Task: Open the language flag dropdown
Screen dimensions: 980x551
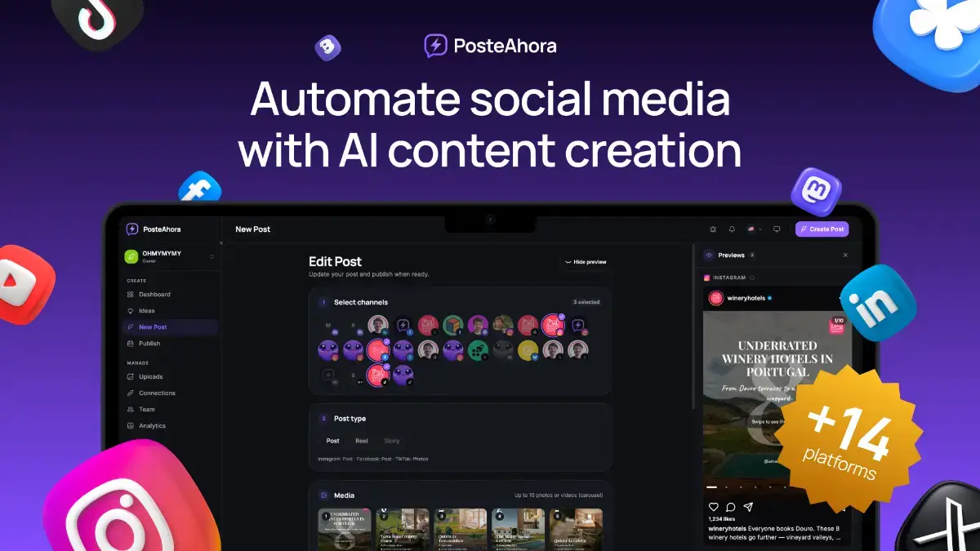Action: [755, 229]
